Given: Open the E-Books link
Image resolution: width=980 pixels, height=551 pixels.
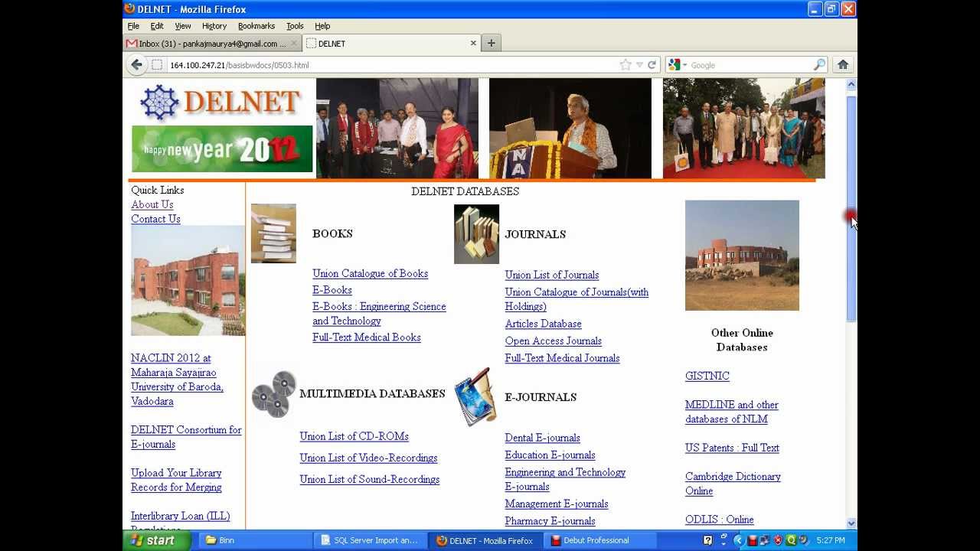Looking at the screenshot, I should pyautogui.click(x=332, y=290).
